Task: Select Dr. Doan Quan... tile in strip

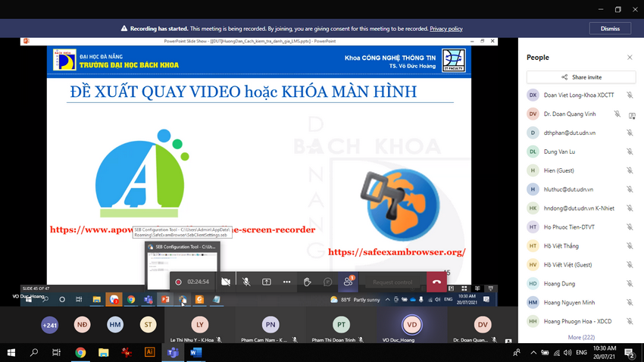Action: (483, 325)
